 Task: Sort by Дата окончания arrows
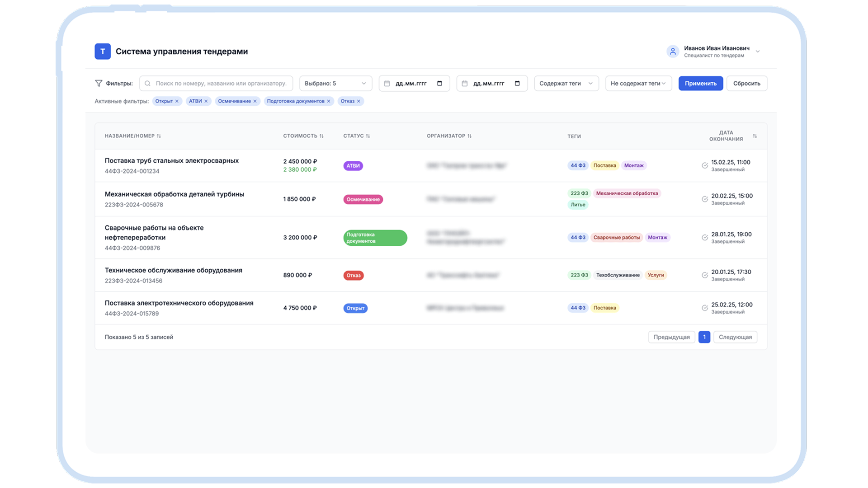click(x=755, y=136)
